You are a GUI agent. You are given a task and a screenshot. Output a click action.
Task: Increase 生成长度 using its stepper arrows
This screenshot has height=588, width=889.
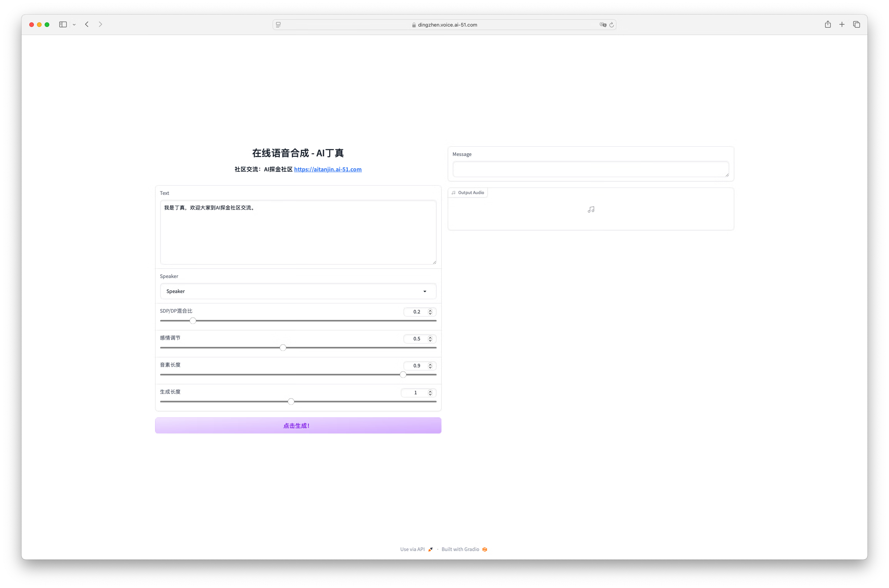pyautogui.click(x=430, y=391)
